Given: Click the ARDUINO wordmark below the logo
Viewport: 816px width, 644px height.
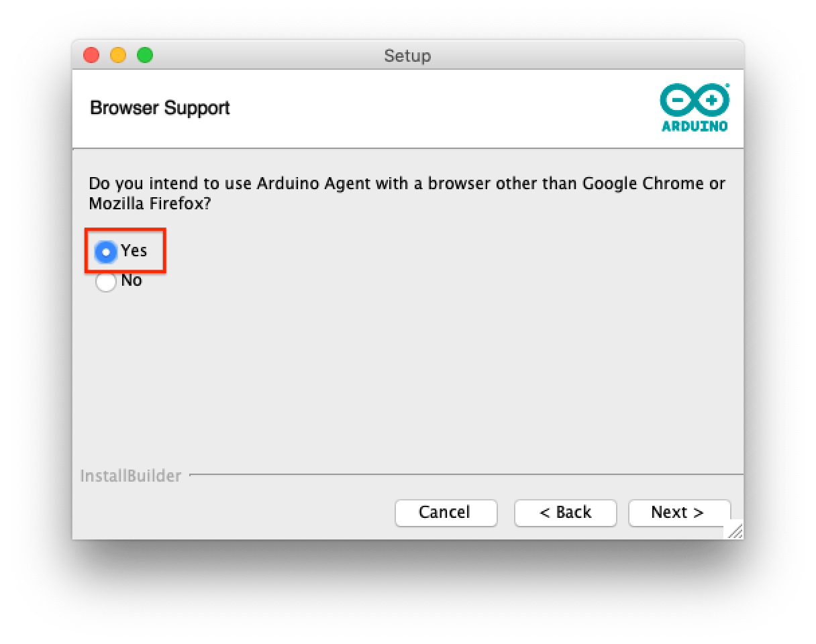Looking at the screenshot, I should (x=695, y=125).
